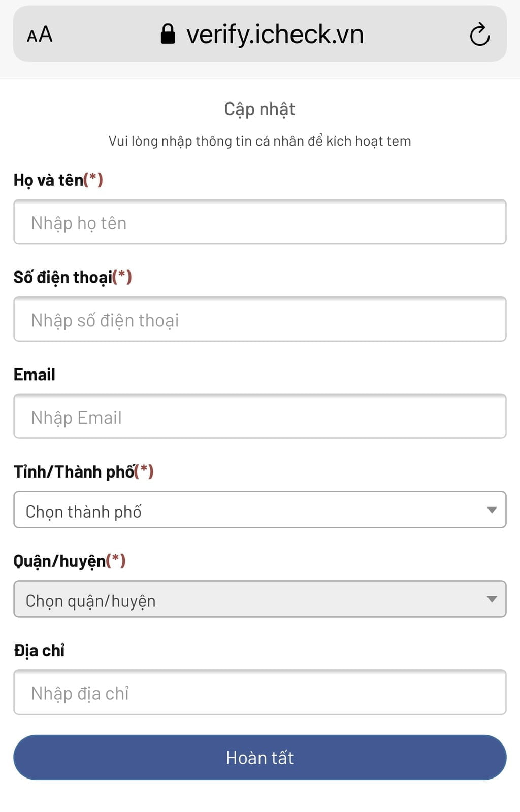Click the Nhập họ tên input field
This screenshot has height=812, width=520.
point(260,222)
